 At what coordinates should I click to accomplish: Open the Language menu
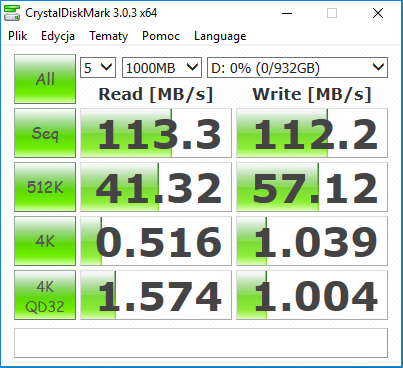coord(220,36)
